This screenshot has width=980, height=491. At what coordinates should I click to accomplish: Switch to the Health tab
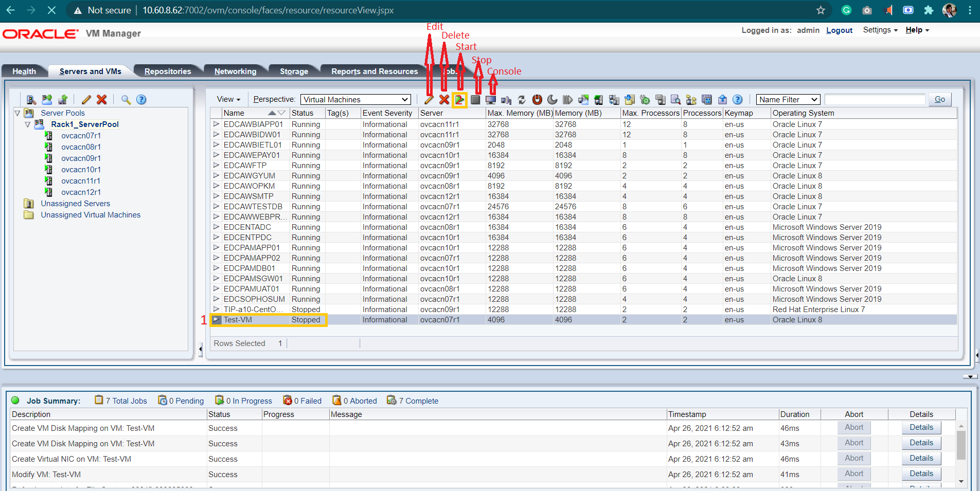(24, 71)
